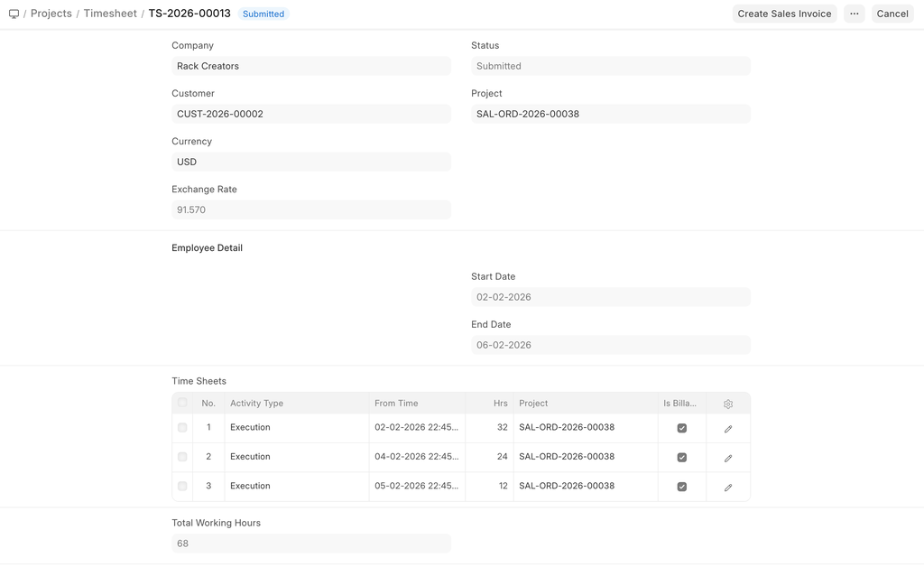Viewport: 924px width, 567px height.
Task: Open grid settings gear icon
Action: (728, 404)
